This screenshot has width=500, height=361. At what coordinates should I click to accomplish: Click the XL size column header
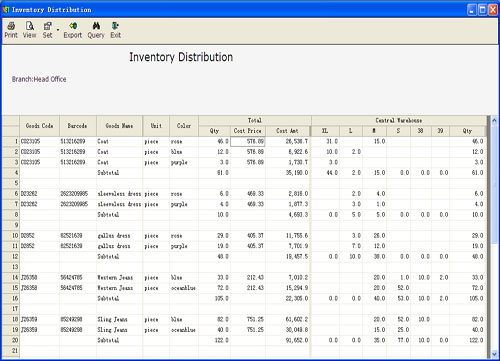tap(325, 131)
